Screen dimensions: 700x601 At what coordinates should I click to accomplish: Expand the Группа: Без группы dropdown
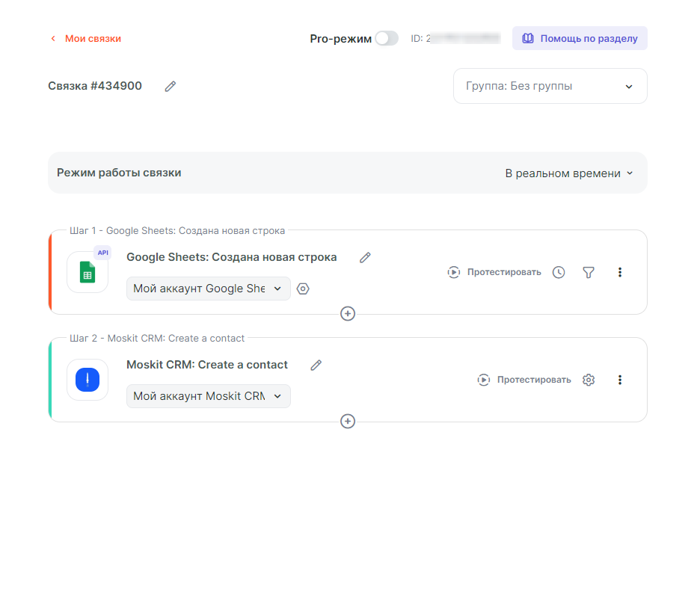(550, 86)
